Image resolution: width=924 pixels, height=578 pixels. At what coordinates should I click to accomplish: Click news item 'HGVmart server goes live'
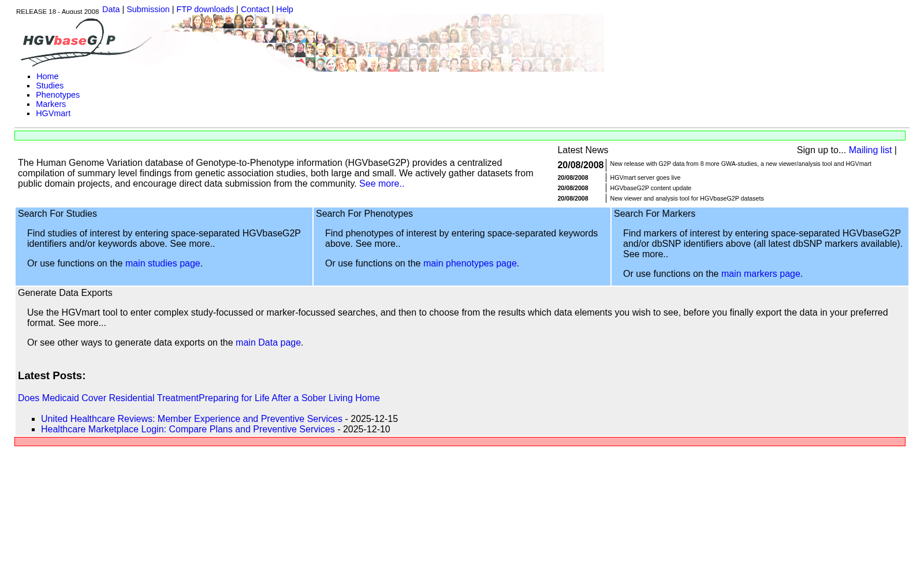[x=645, y=177]
